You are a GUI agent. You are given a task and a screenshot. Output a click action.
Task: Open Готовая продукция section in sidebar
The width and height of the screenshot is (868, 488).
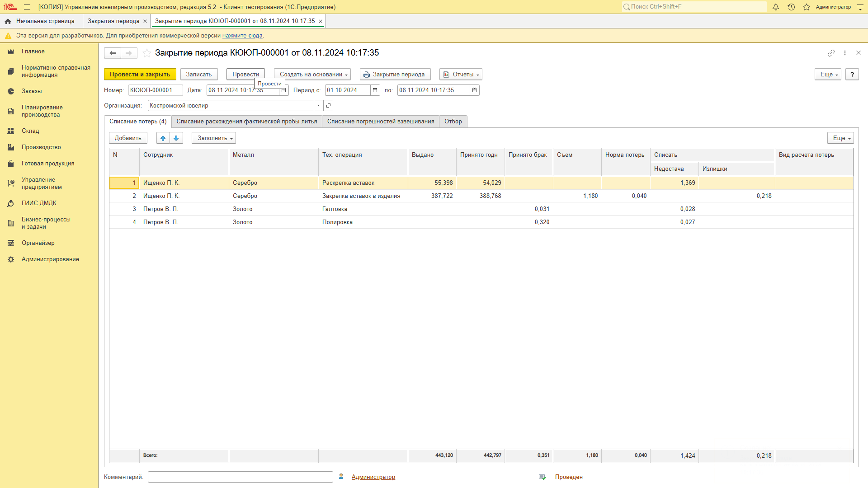pos(49,164)
